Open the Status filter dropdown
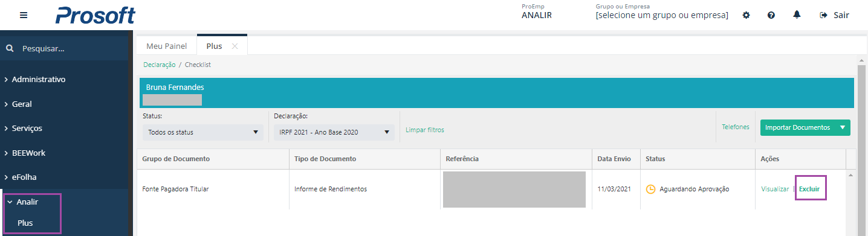This screenshot has height=236, width=868. (203, 132)
